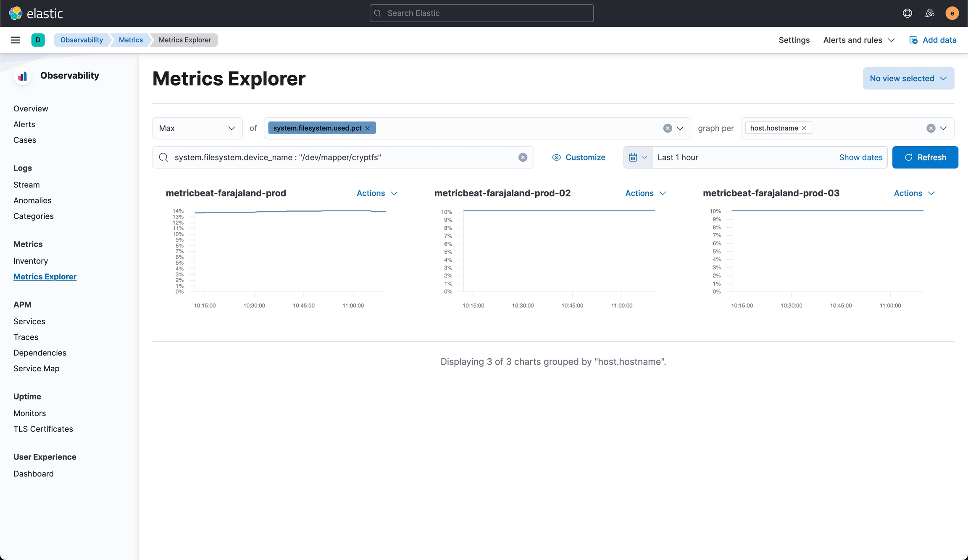Image resolution: width=968 pixels, height=560 pixels.
Task: Open Actions for metricbeat-farajaland-prod-02 chart
Action: point(645,193)
